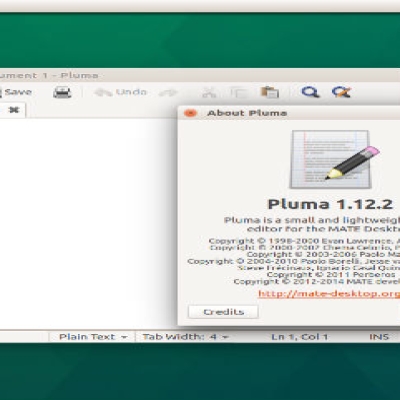Click the Print icon in the toolbar
This screenshot has width=400, height=400.
pos(62,92)
